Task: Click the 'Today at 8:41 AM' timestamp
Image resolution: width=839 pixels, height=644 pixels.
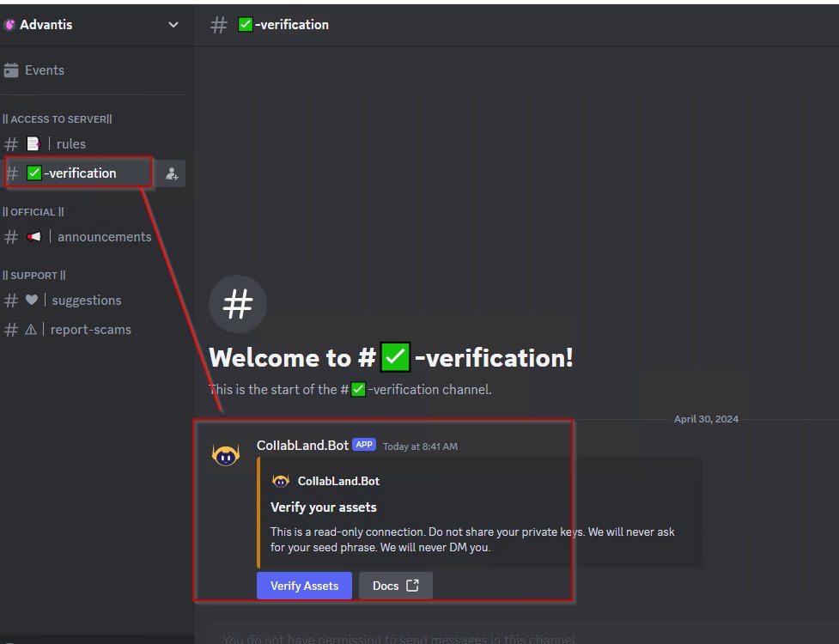Action: [x=420, y=447]
